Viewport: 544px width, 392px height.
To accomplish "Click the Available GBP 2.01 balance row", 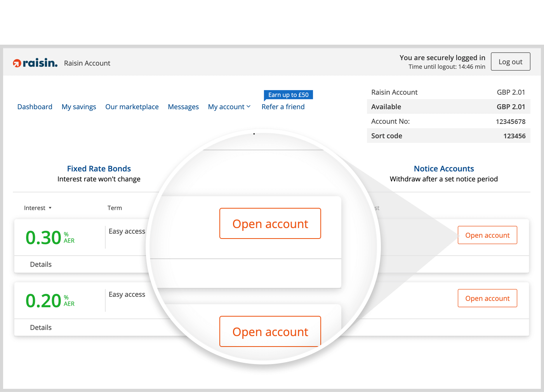I will [448, 106].
